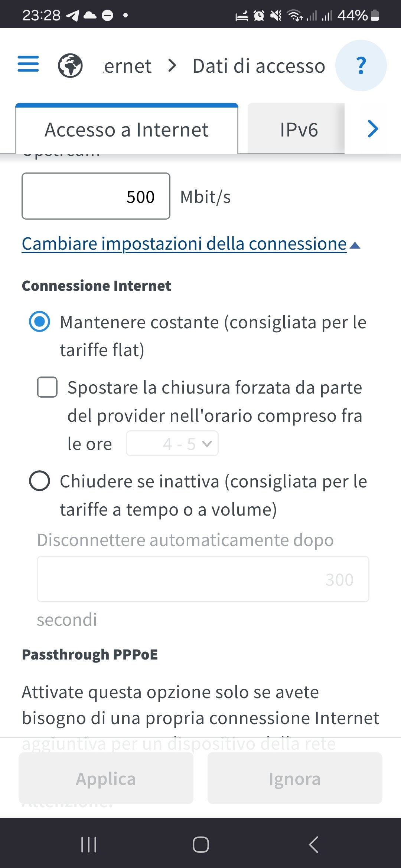Click the Ignora button

tap(295, 778)
